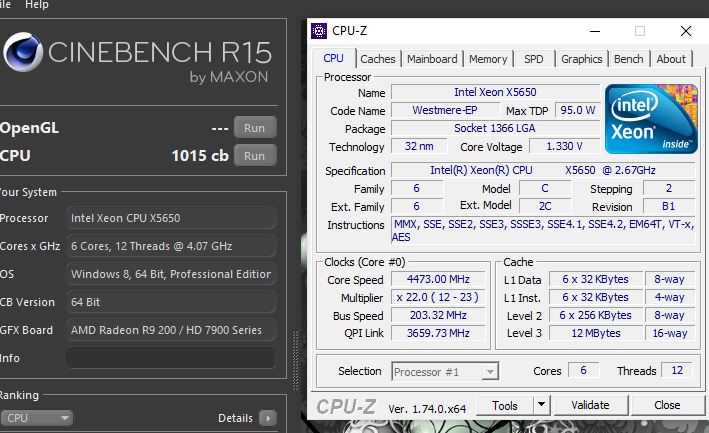709x433 pixels.
Task: Click the Stepping value 2
Action: (668, 188)
